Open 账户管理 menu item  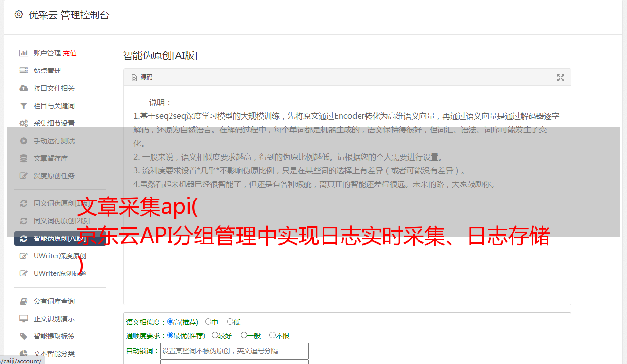coord(47,53)
